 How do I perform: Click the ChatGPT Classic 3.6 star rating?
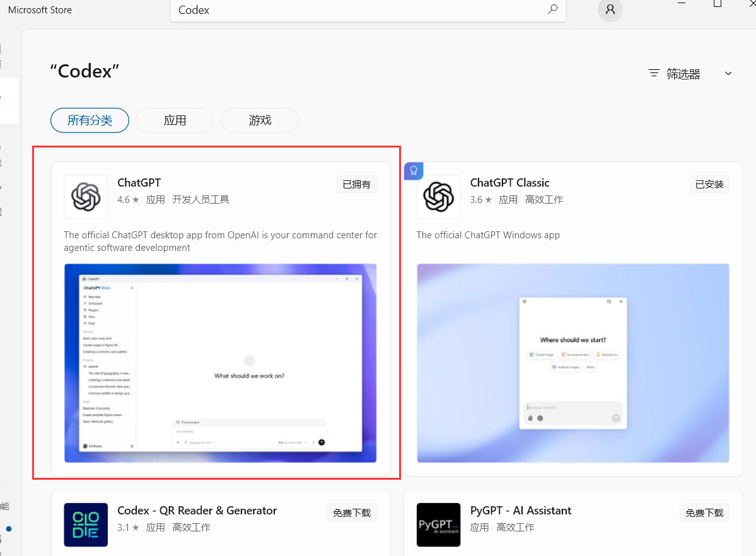click(481, 200)
